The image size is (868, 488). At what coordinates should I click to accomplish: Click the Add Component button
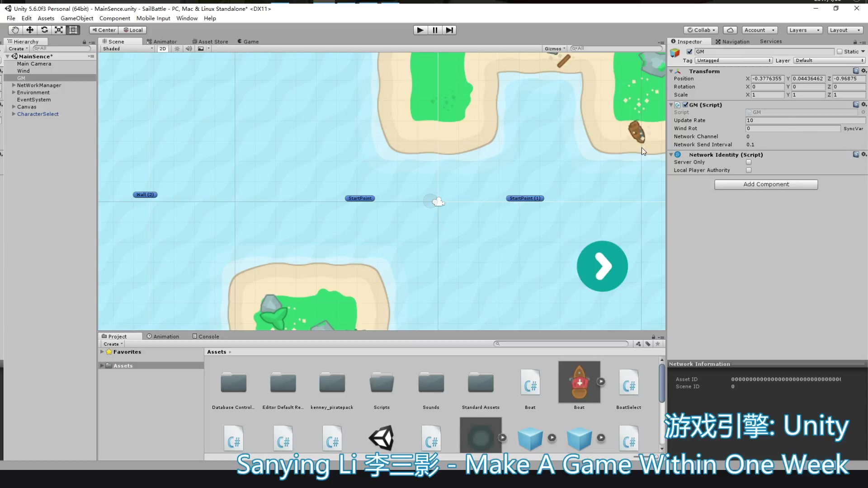tap(766, 184)
